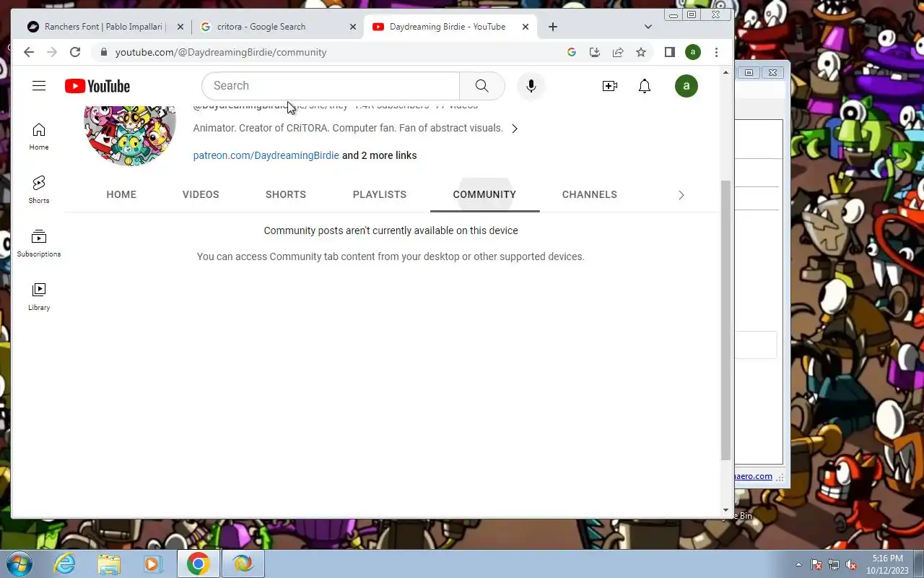
Task: Open the Create video camera icon
Action: pos(610,86)
